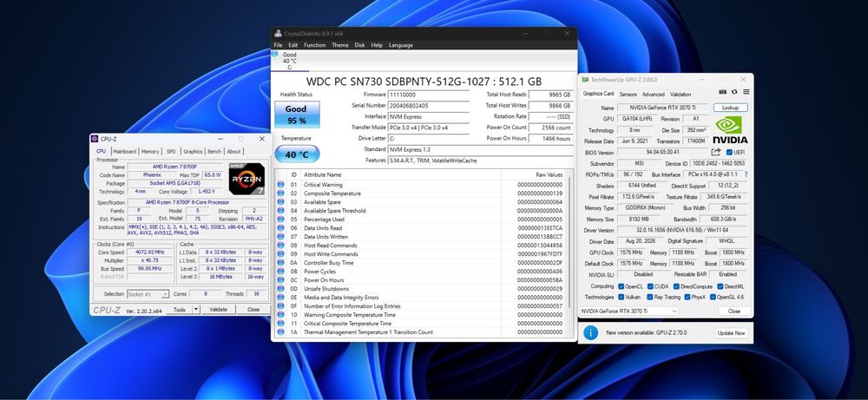This screenshot has width=868, height=400.
Task: Click the Validate button in CPU-Z
Action: (x=218, y=310)
